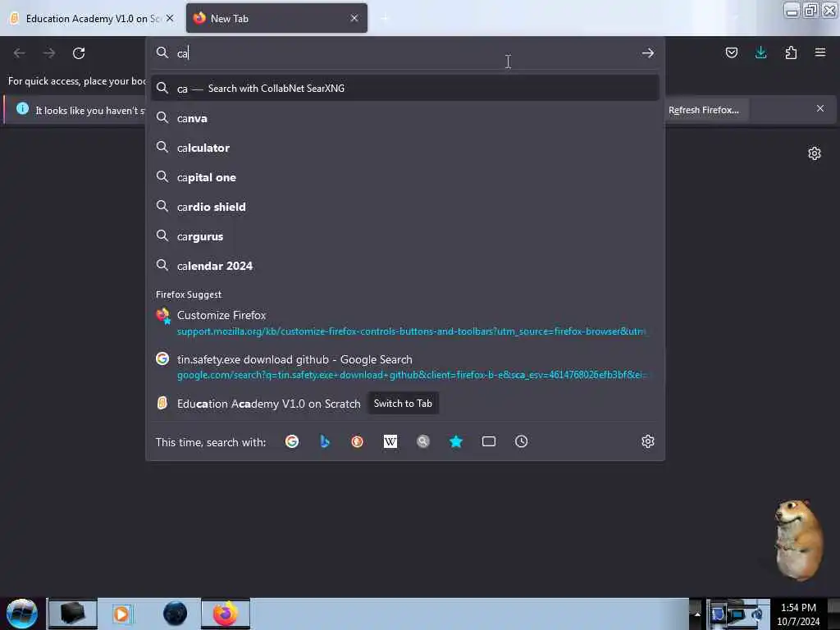Click the Windows Start orb
Screen dimensions: 840x630
pyautogui.click(x=21, y=614)
